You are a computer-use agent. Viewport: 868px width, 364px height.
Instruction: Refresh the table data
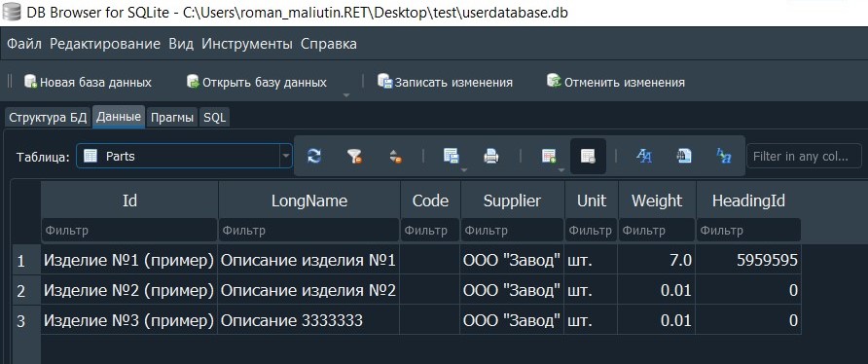pyautogui.click(x=314, y=157)
